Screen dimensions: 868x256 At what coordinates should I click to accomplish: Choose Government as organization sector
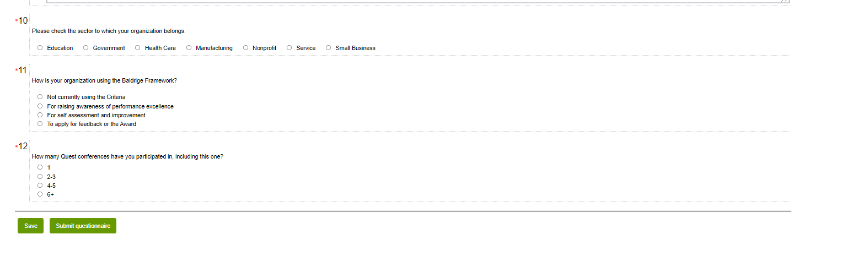coord(85,48)
